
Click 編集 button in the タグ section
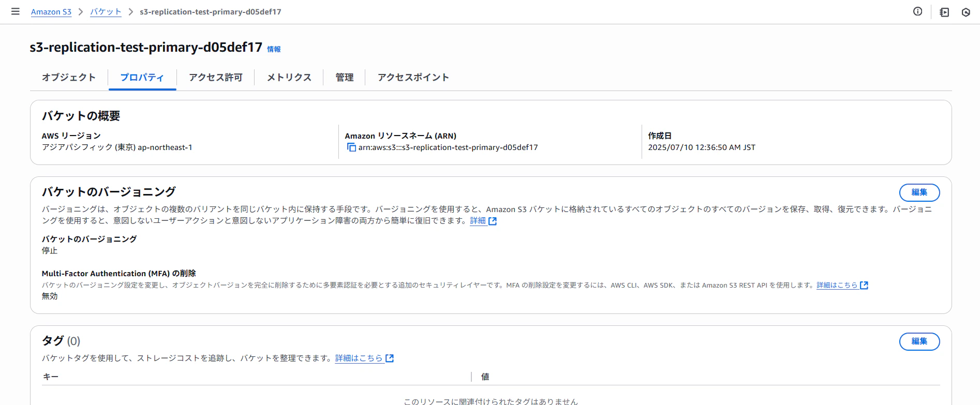919,341
